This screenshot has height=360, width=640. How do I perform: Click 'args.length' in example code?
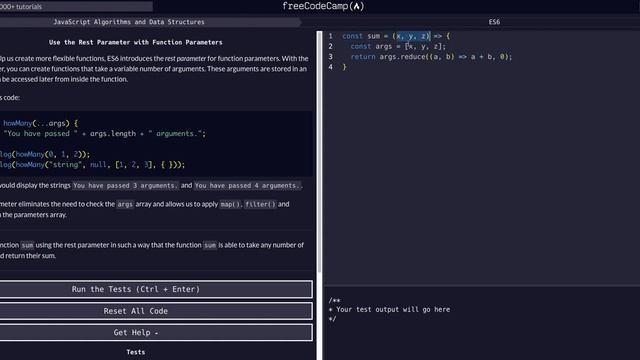113,133
